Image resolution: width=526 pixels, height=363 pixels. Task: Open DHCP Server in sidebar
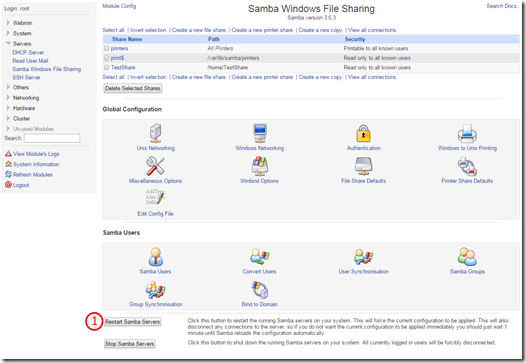coord(28,52)
